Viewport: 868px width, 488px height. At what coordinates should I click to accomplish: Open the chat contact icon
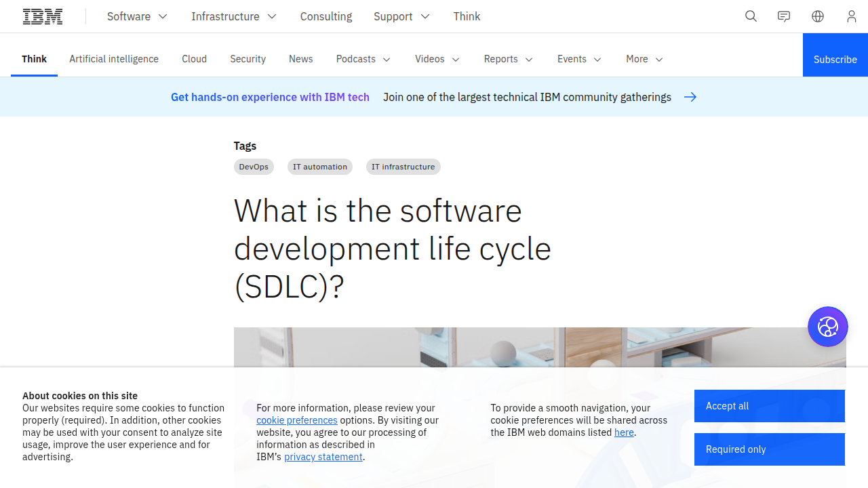[784, 16]
